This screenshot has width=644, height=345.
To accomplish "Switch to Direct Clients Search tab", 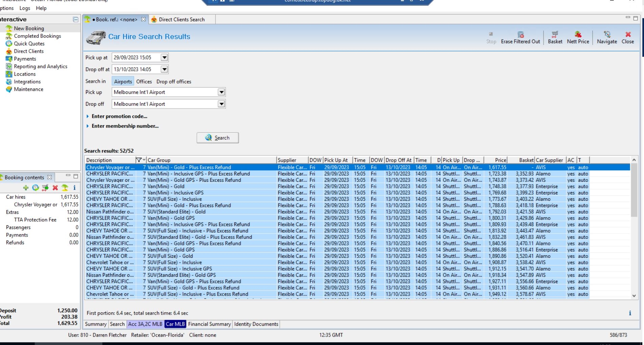I will 181,20.
